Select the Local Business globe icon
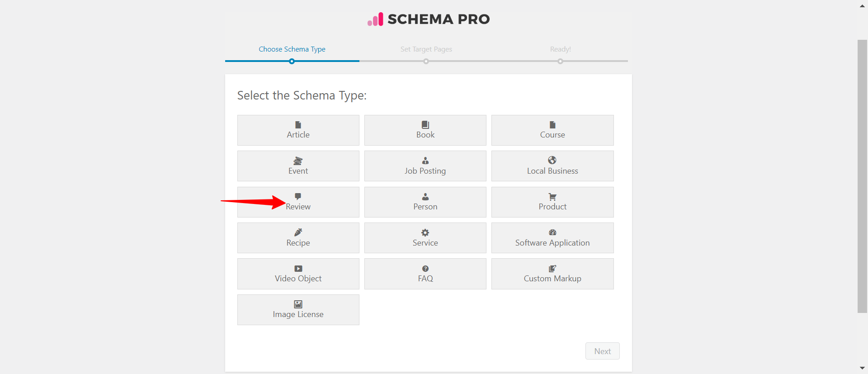The height and width of the screenshot is (374, 868). (x=552, y=160)
